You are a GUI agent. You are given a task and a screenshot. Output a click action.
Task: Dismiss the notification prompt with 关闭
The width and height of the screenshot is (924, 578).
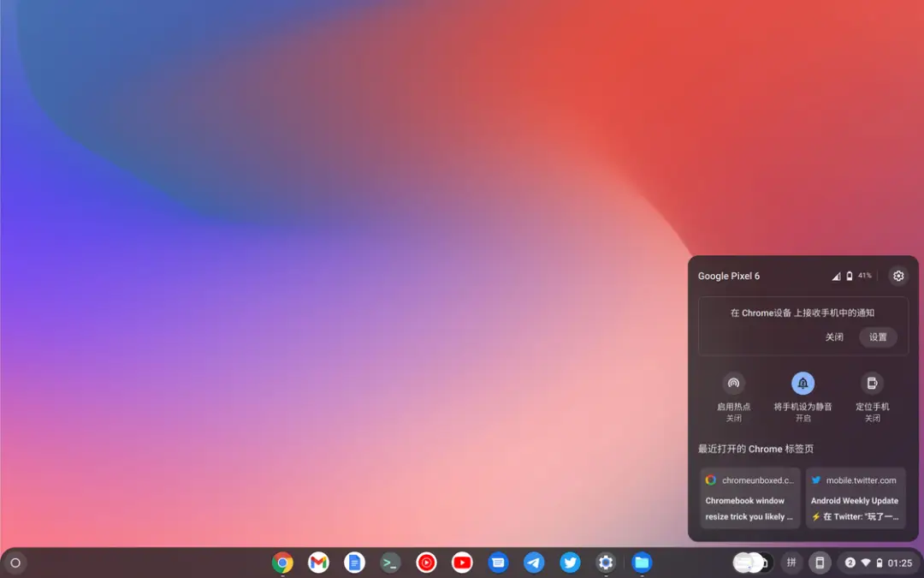click(x=833, y=337)
